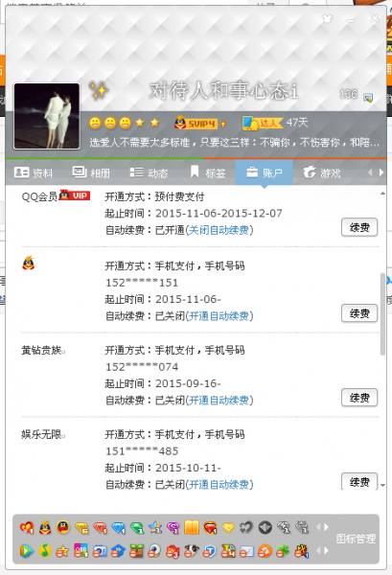The width and height of the screenshot is (392, 575).
Task: Click the orange book icon in the tray
Action: (192, 528)
